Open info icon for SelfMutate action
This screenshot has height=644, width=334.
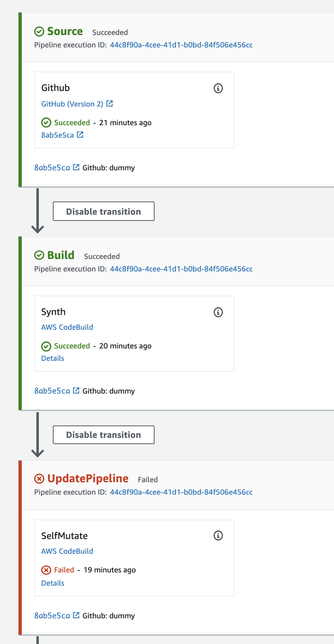pos(218,535)
